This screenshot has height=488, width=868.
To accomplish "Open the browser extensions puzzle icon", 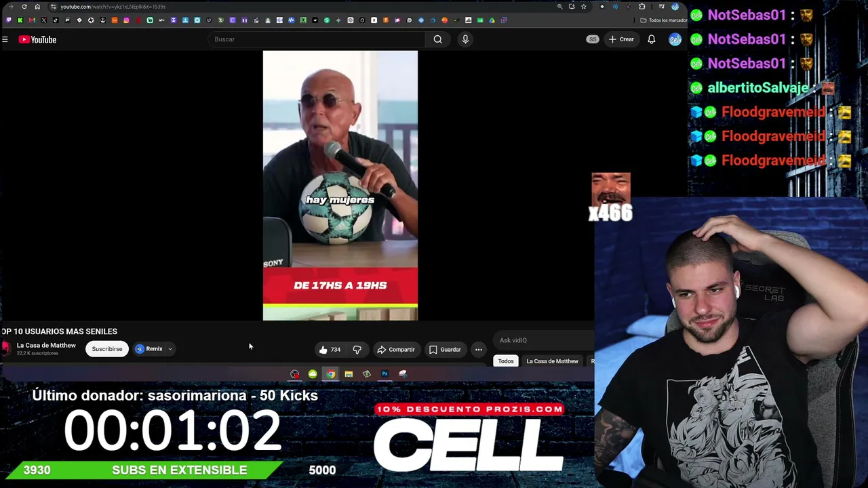I will coord(642,7).
